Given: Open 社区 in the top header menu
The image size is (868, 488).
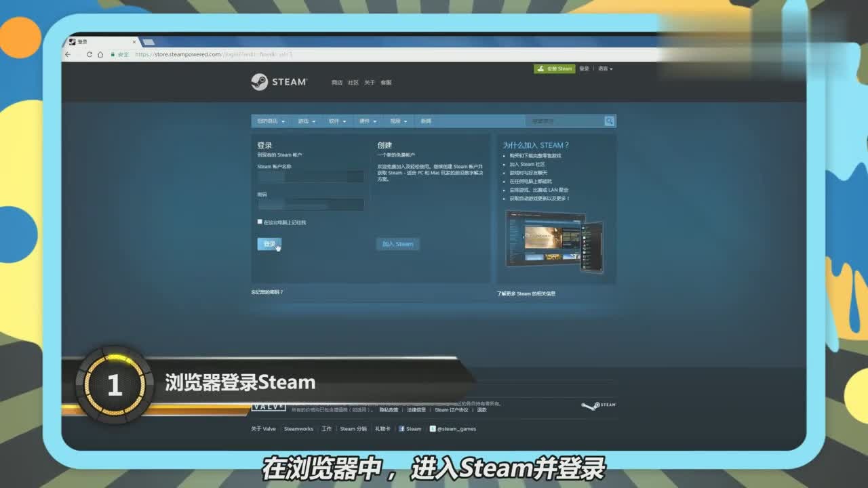Looking at the screenshot, I should [353, 83].
